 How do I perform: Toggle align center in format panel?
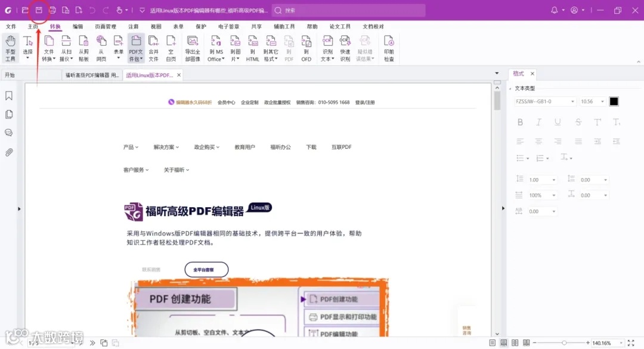[x=538, y=141]
